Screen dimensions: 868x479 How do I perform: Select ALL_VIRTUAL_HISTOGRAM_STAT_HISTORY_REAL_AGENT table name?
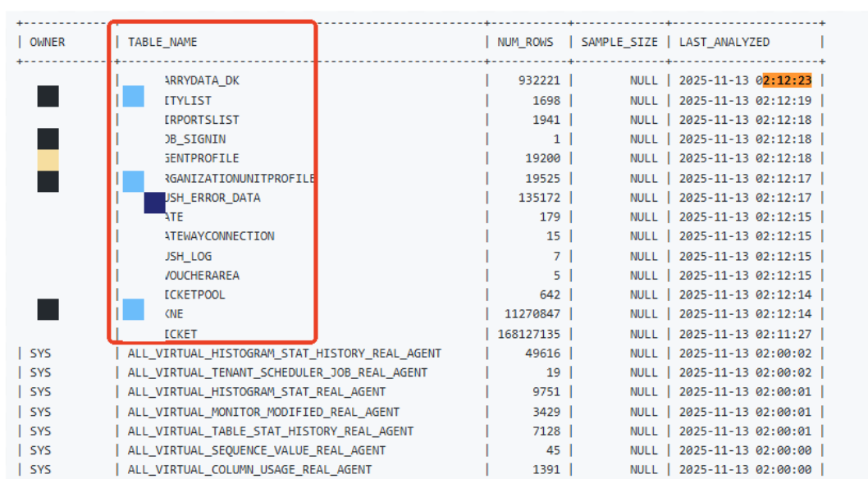285,354
